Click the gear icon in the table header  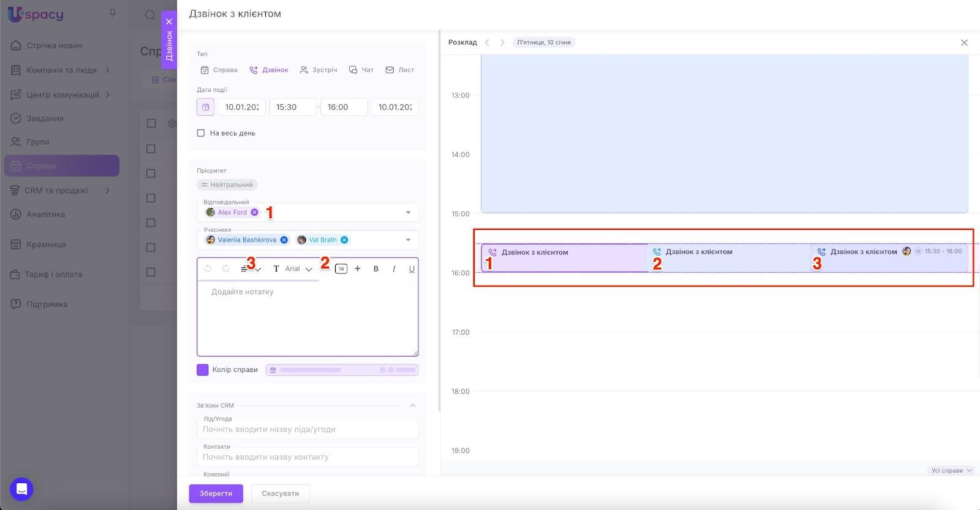(172, 123)
